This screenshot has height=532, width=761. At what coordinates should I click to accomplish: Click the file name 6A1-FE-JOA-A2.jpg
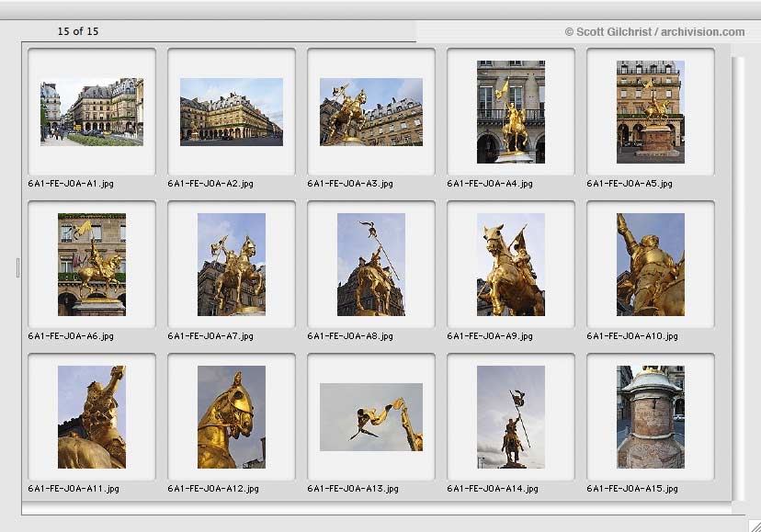pyautogui.click(x=210, y=184)
